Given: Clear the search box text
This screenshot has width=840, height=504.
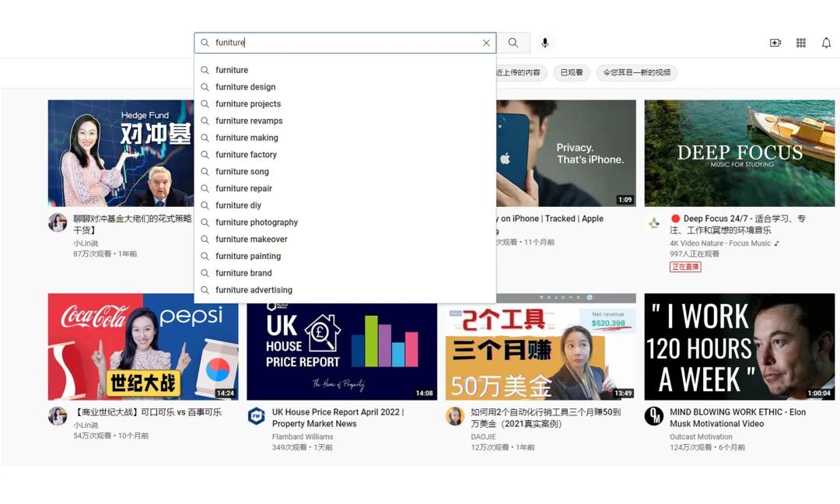Looking at the screenshot, I should tap(486, 43).
